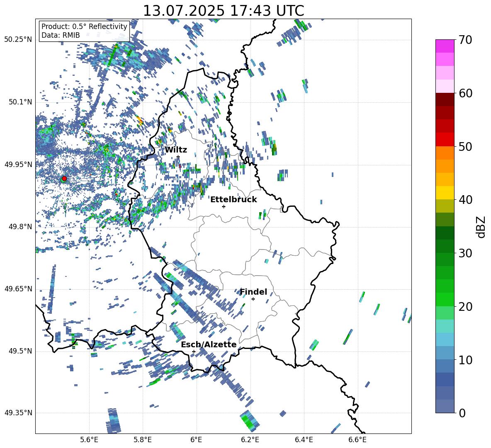Viewport: 491px width, 448px height.
Task: Pick the bright green swatch above 20 dBZ
Action: click(x=445, y=299)
